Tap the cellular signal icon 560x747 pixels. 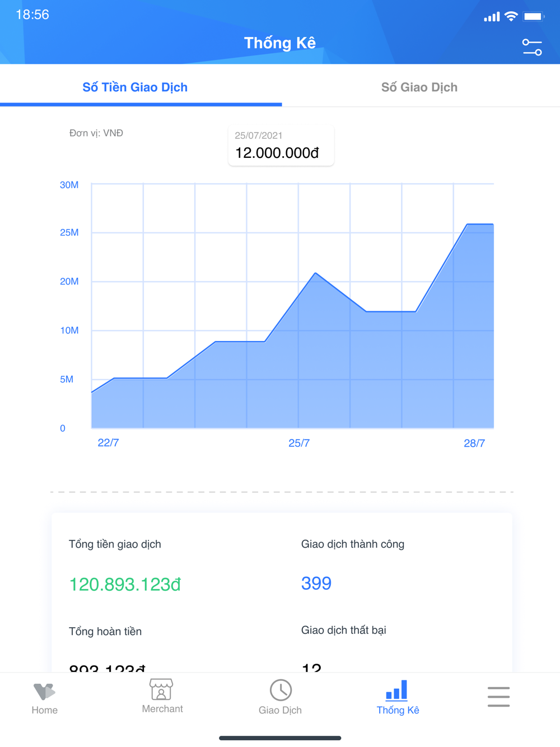[x=492, y=17]
